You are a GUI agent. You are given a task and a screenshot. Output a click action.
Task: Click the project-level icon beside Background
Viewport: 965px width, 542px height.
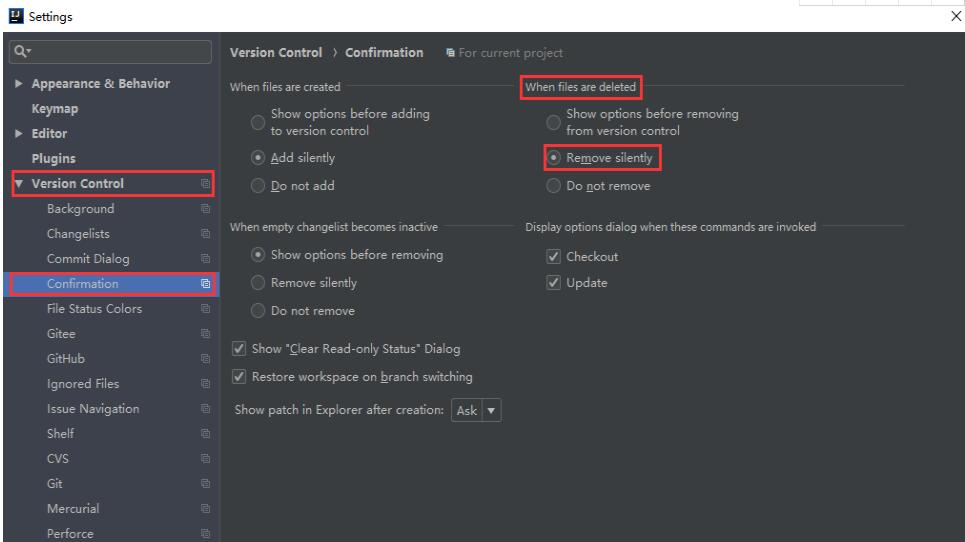pyautogui.click(x=206, y=209)
